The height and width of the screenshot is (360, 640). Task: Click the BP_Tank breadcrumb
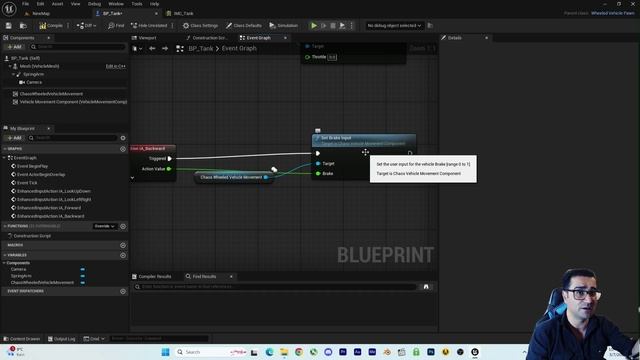[201, 49]
